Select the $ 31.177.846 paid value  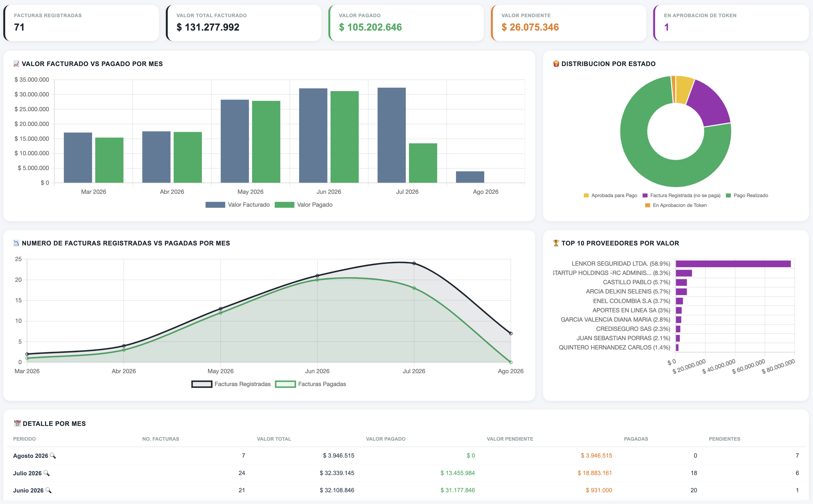tap(458, 490)
